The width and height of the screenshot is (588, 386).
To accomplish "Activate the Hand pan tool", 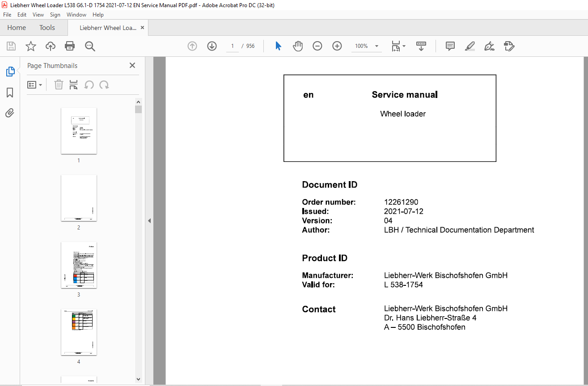I will pyautogui.click(x=298, y=46).
